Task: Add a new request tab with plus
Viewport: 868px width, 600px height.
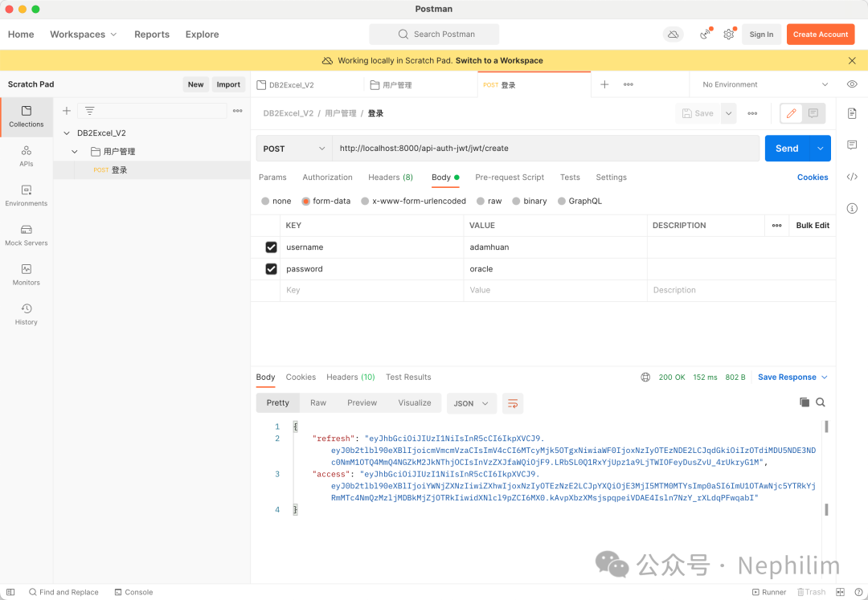Action: pyautogui.click(x=604, y=84)
